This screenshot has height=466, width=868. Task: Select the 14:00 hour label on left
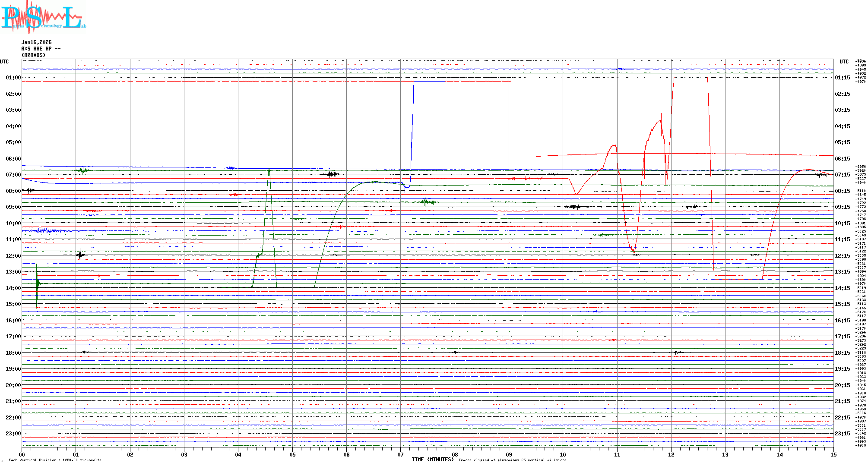pos(13,288)
